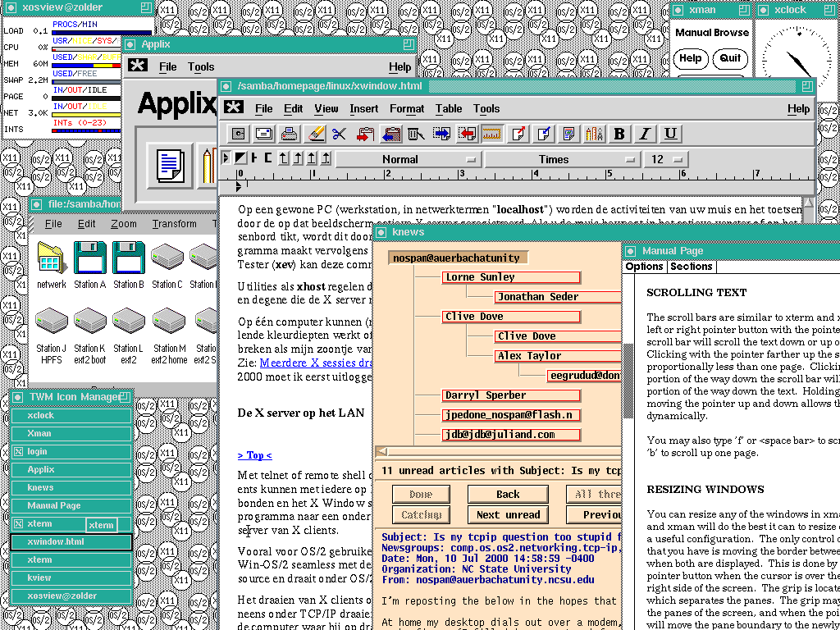Click document scrollbar up arrow in editor
Viewport: 840px width, 630px height.
pyautogui.click(x=808, y=203)
